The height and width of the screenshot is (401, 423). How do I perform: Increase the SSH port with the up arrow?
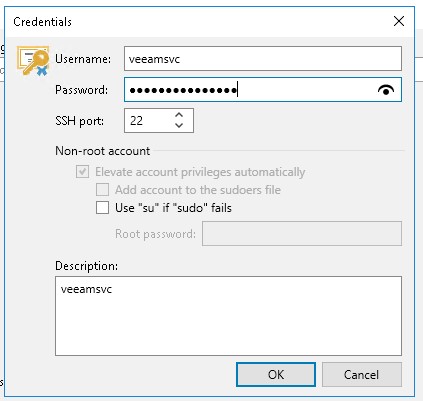click(179, 115)
